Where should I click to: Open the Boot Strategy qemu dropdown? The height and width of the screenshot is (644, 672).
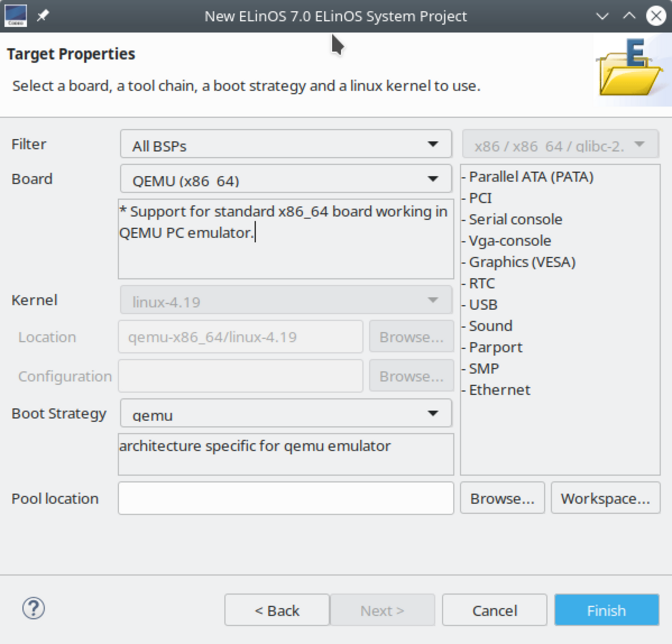pos(286,413)
